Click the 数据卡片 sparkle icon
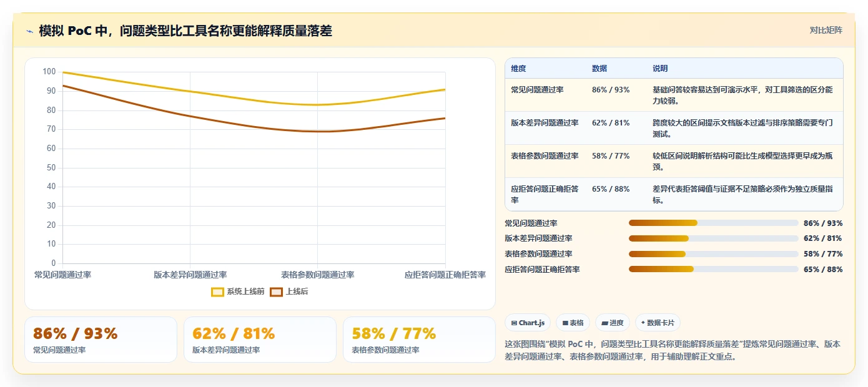The width and height of the screenshot is (868, 387). (x=643, y=323)
